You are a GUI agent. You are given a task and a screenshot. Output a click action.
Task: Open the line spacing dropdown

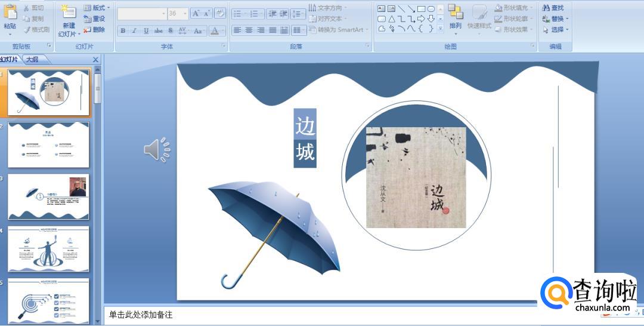[298, 14]
